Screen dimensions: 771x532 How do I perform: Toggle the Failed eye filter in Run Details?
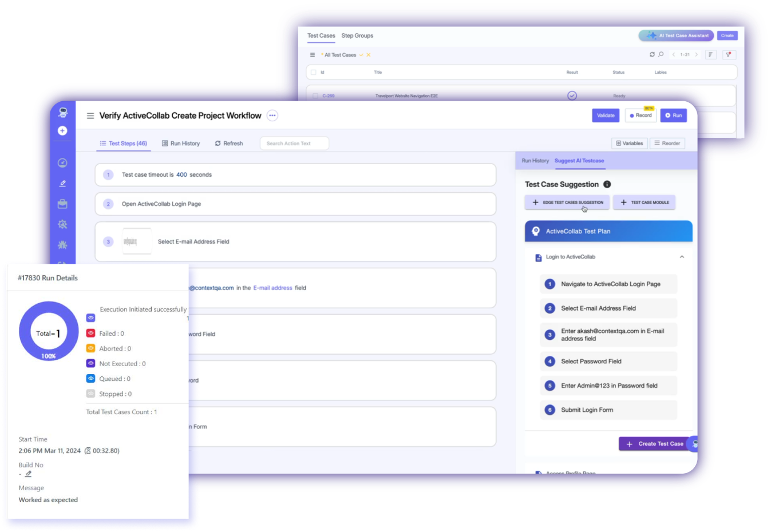click(x=90, y=333)
